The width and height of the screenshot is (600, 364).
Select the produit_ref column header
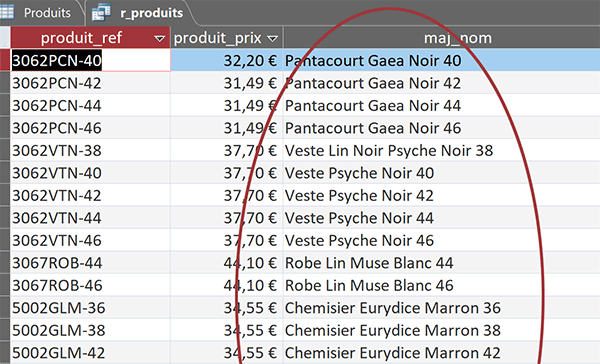[90, 38]
